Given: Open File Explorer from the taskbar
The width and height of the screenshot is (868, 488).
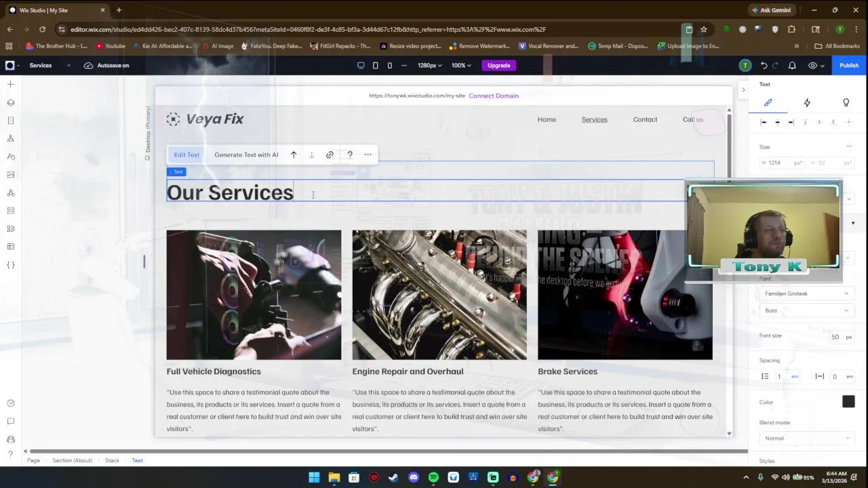Looking at the screenshot, I should (x=334, y=477).
